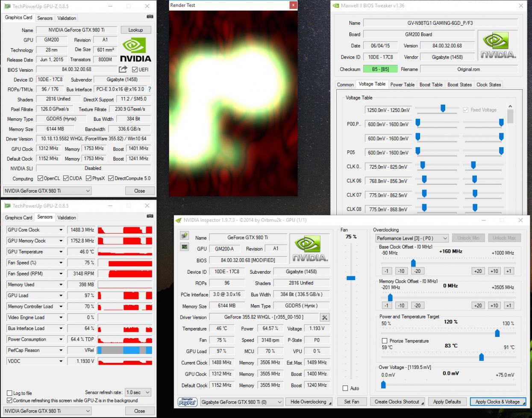Click Set Fan button
This screenshot has width=532, height=418.
(x=352, y=402)
